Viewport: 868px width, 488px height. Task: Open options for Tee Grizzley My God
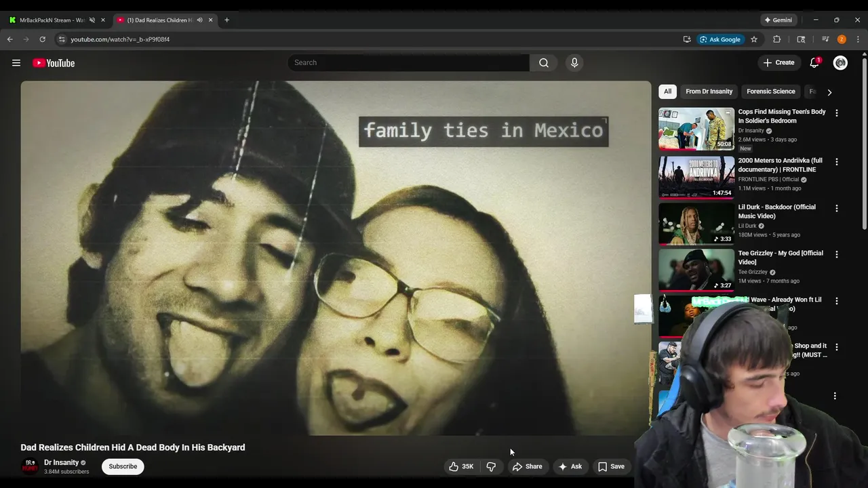(836, 254)
